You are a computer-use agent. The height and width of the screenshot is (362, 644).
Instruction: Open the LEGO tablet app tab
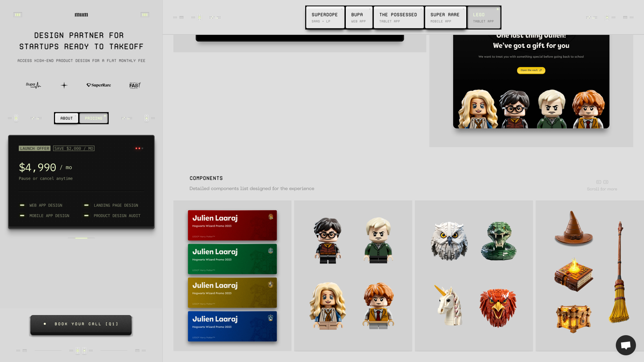point(484,17)
